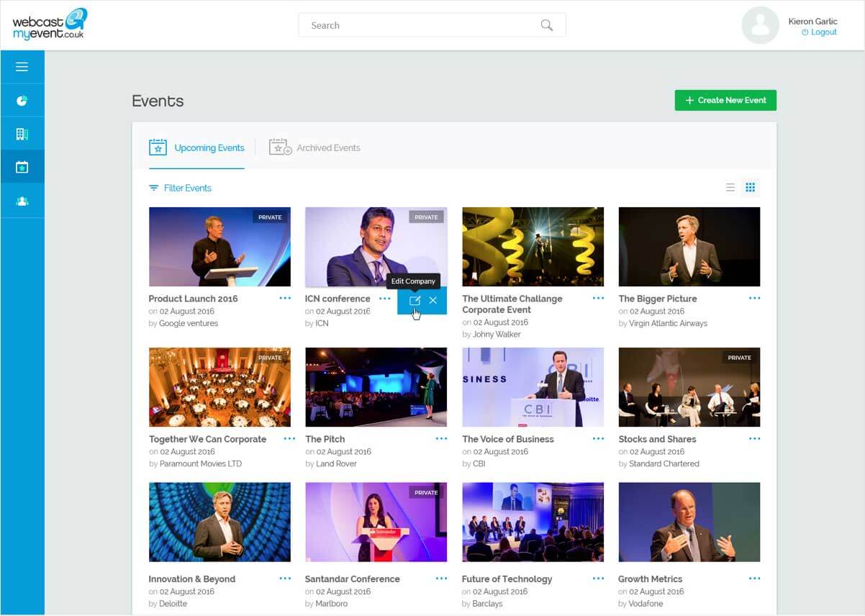
Task: Select the Events calendar icon in sidebar
Action: point(22,166)
